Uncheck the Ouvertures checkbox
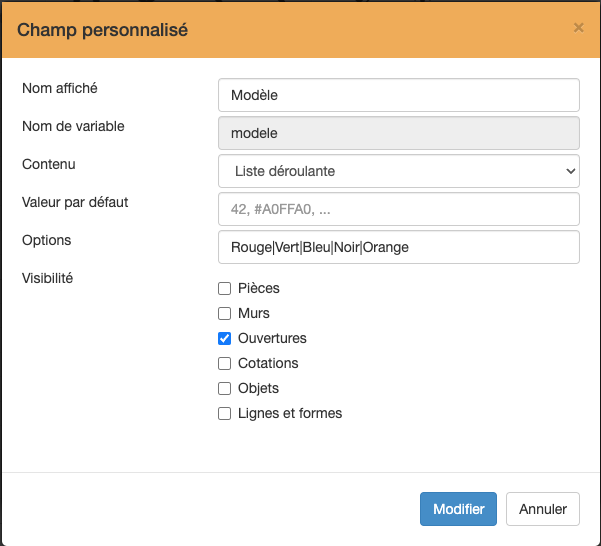This screenshot has height=546, width=601. [x=224, y=338]
